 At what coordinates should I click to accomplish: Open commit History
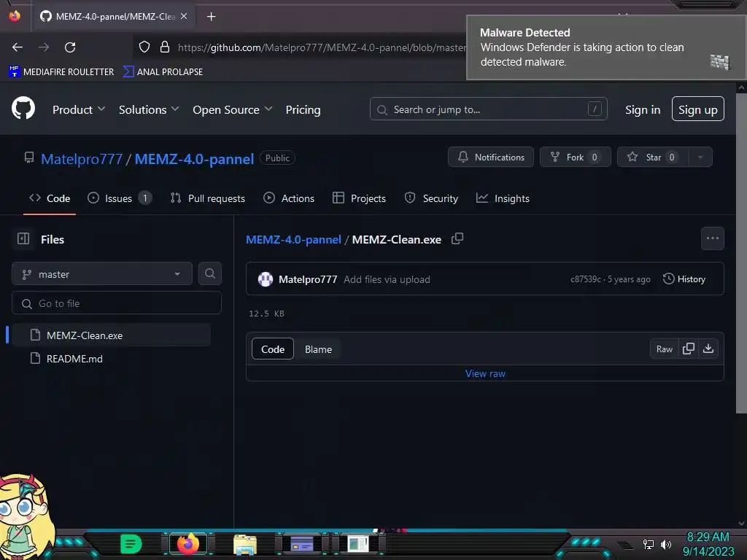pos(684,279)
